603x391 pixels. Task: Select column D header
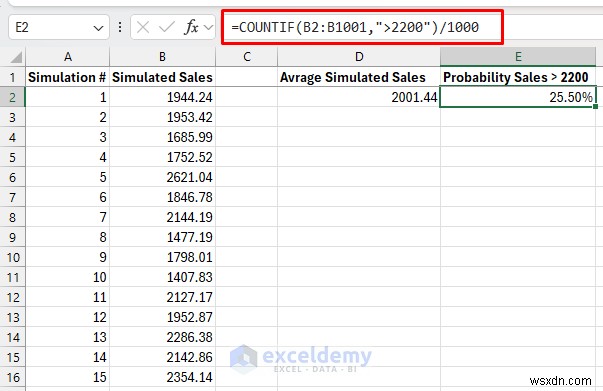[359, 57]
